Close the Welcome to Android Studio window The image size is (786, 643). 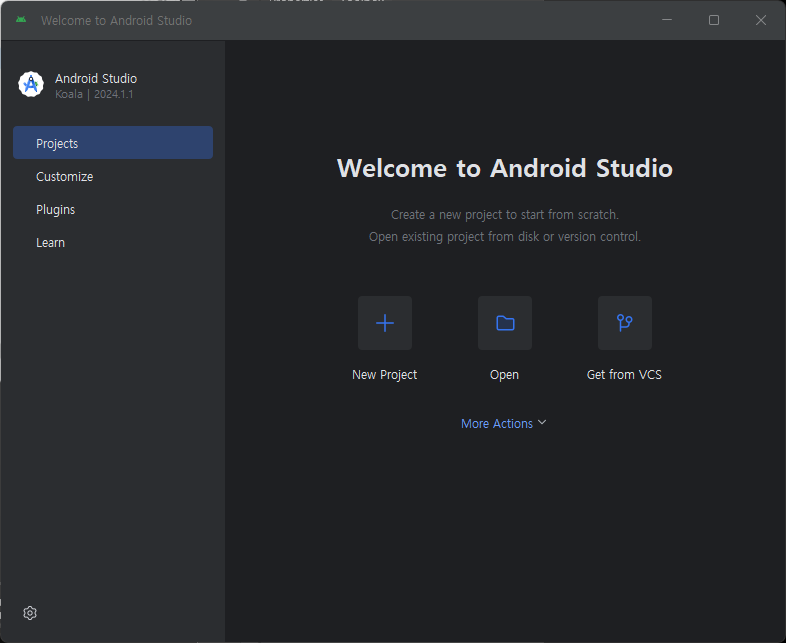(761, 20)
